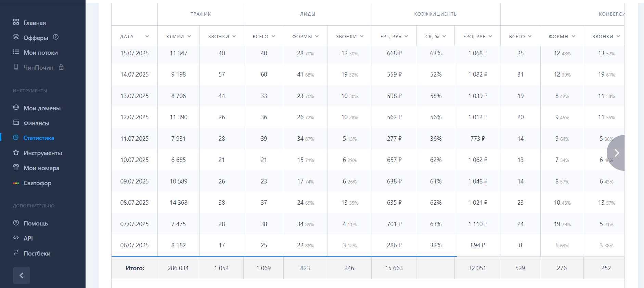Image resolution: width=644 pixels, height=288 pixels.
Task: Click the Главная grid icon in sidebar
Action: [x=16, y=22]
